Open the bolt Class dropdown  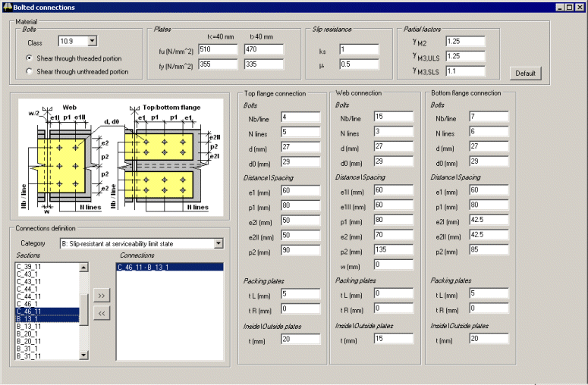click(x=92, y=42)
